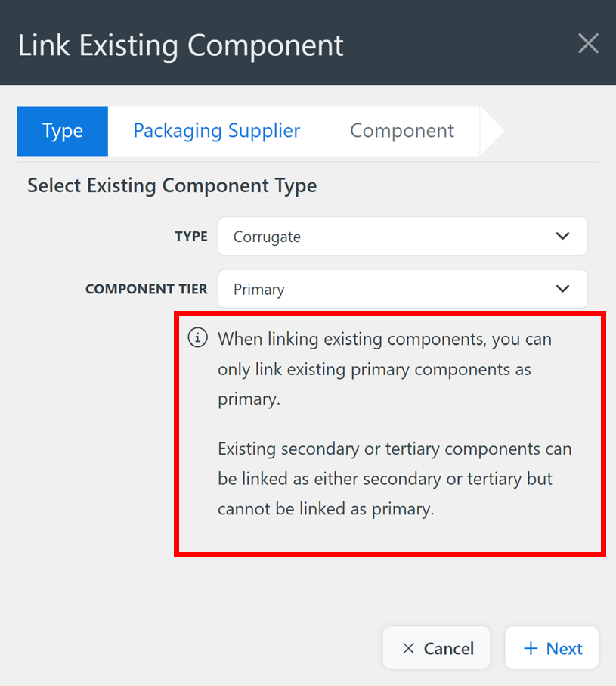The image size is (616, 686).
Task: Click the Link Existing Component title text
Action: [181, 45]
